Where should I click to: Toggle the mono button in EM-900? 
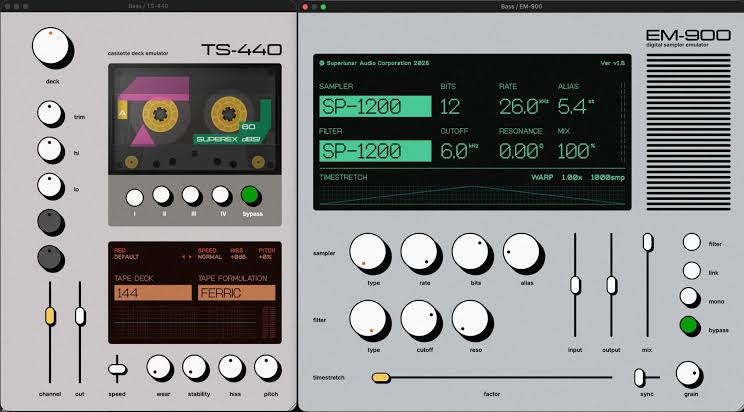[x=688, y=297]
